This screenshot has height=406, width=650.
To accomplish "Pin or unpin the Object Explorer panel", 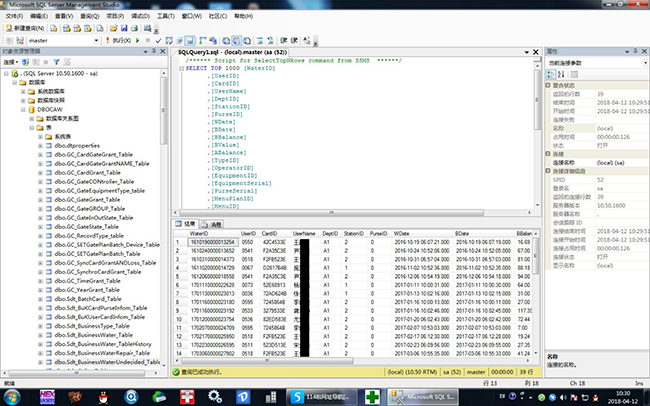I will [154, 51].
